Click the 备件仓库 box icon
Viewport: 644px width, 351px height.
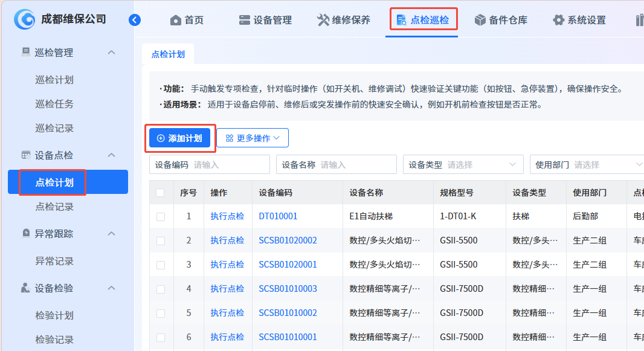(x=480, y=20)
